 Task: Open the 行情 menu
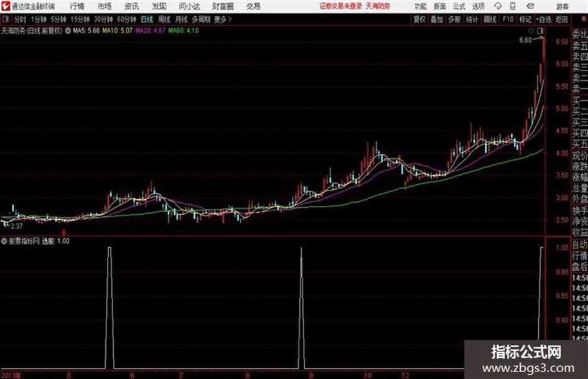pos(77,6)
